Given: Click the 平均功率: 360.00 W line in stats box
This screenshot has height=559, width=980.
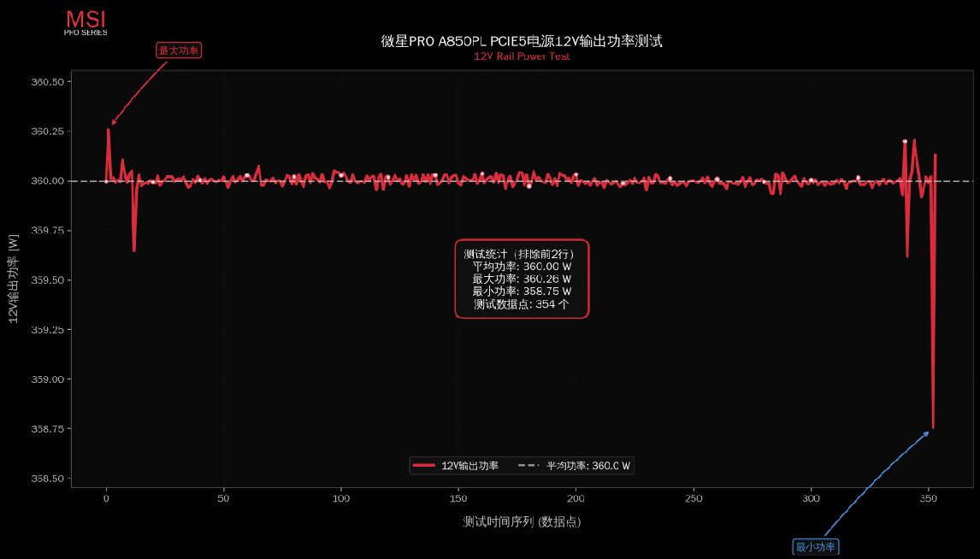Looking at the screenshot, I should click(522, 267).
